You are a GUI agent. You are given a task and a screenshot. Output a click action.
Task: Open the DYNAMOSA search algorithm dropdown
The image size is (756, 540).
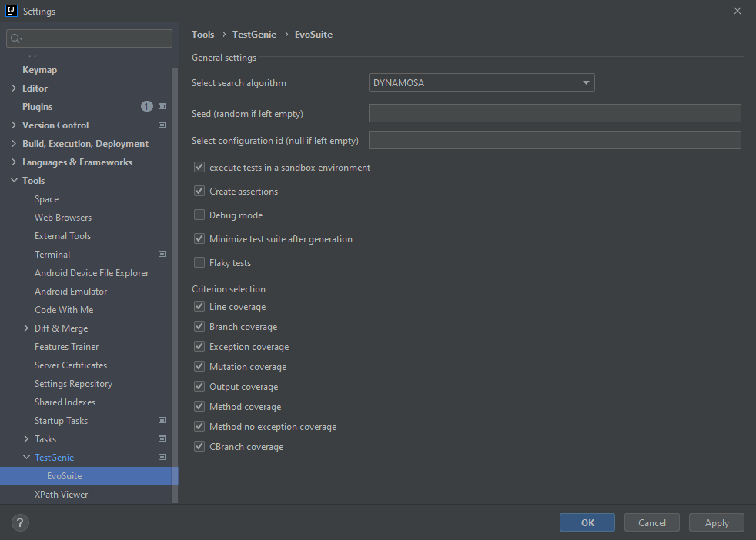[x=481, y=82]
